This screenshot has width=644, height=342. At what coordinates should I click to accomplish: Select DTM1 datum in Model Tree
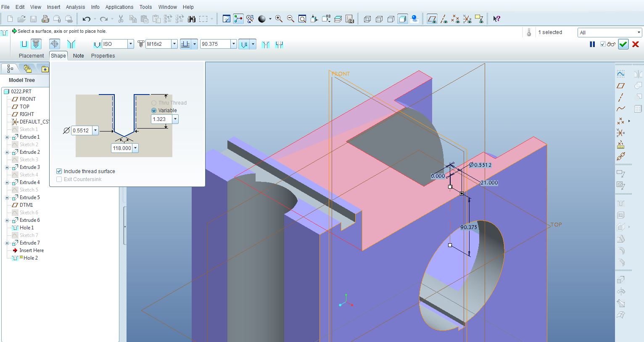pos(26,205)
